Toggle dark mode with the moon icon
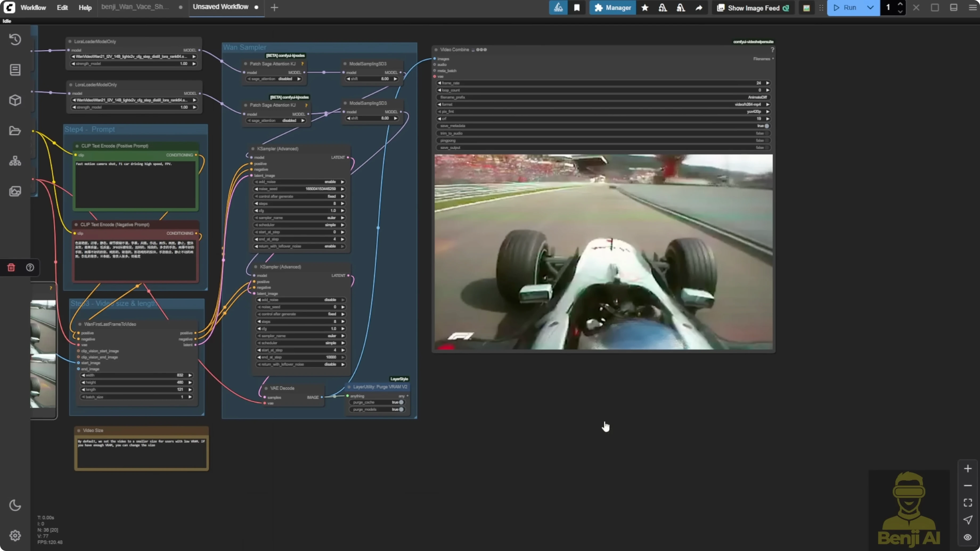Image resolution: width=980 pixels, height=551 pixels. 15,505
